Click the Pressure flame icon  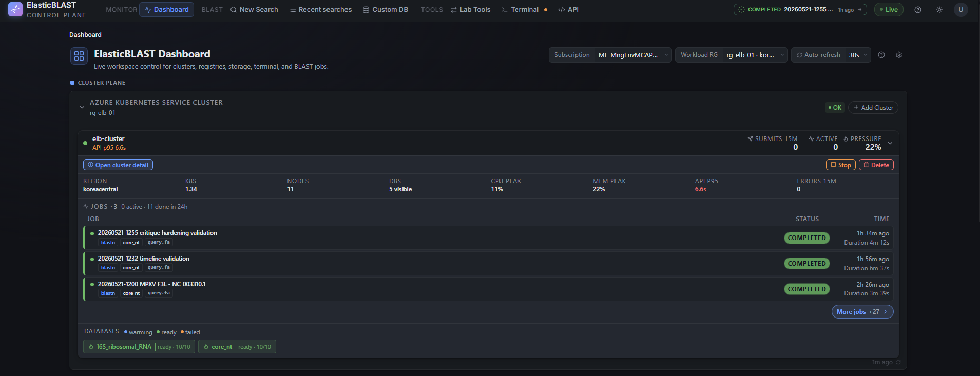click(846, 139)
